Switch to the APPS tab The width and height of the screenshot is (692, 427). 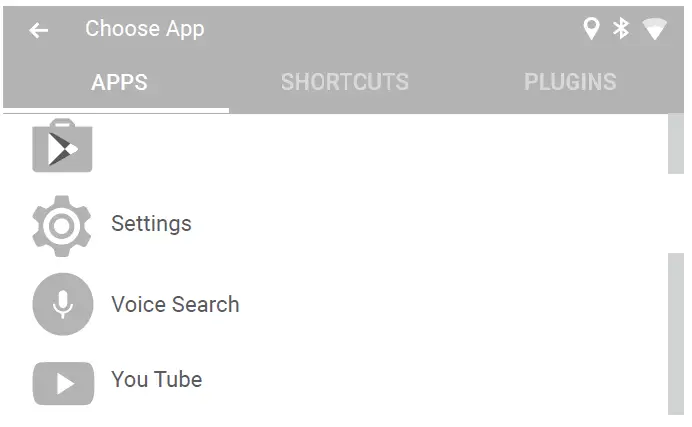point(119,82)
